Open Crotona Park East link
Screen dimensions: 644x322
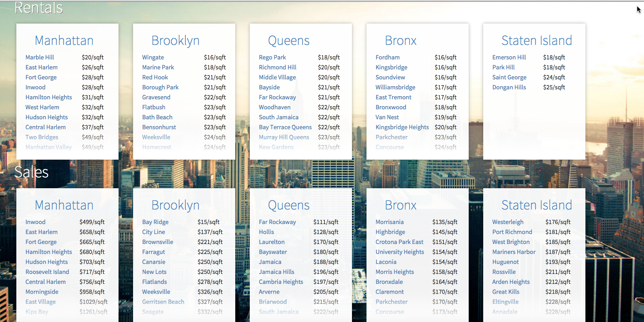(x=399, y=242)
